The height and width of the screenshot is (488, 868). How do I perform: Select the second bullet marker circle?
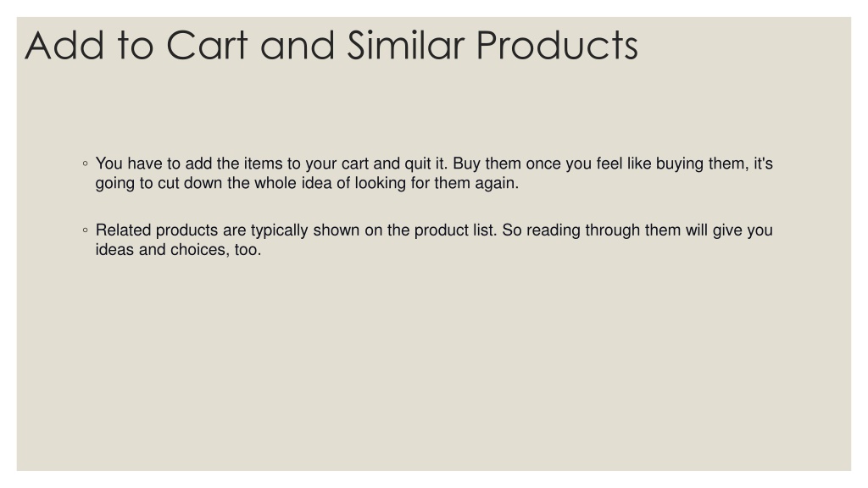pos(85,230)
